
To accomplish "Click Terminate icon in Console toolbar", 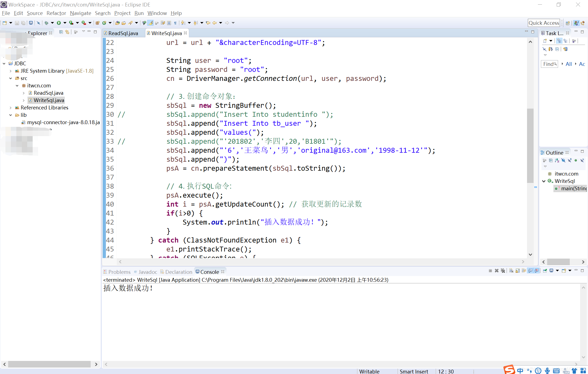I will 490,271.
